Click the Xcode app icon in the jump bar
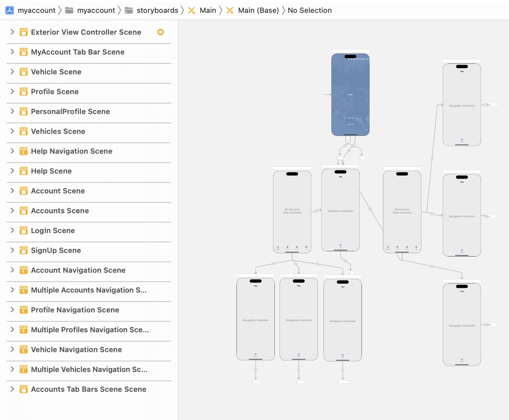Image resolution: width=509 pixels, height=420 pixels. [9, 10]
